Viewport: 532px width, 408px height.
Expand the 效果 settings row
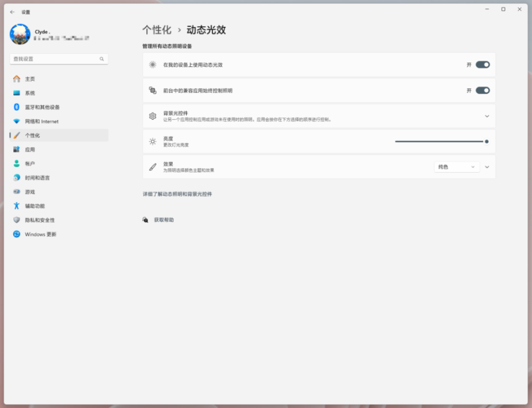(486, 167)
